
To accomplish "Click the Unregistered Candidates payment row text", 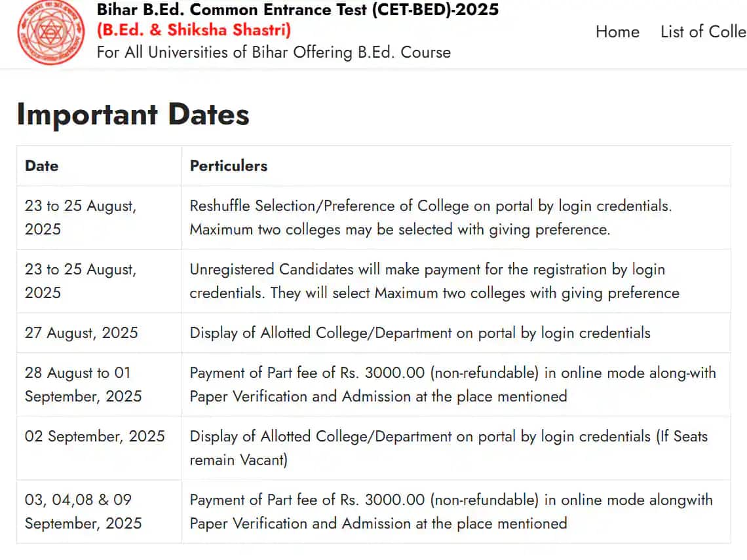I will [x=434, y=281].
